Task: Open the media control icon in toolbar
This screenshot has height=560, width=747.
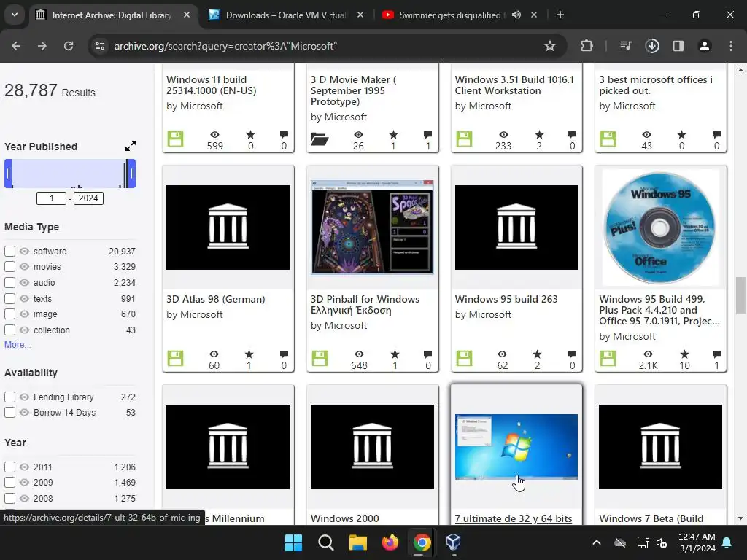Action: pyautogui.click(x=626, y=46)
